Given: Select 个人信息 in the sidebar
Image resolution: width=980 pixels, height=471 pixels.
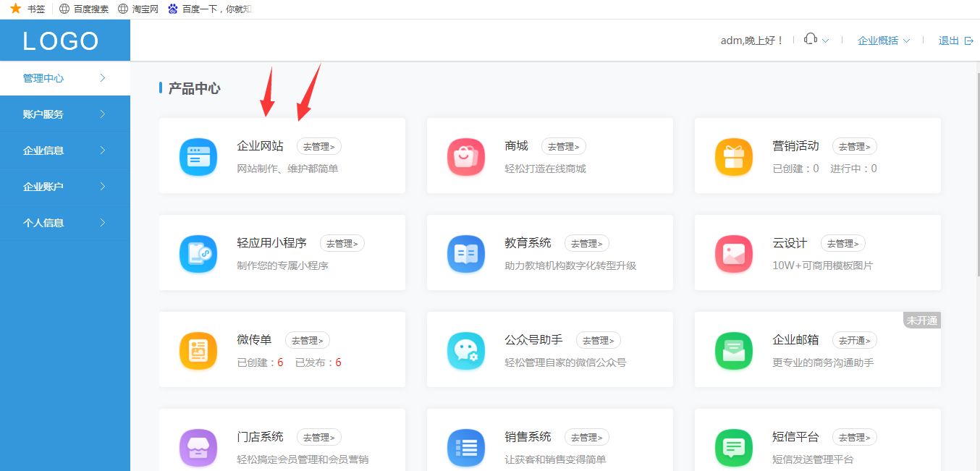Looking at the screenshot, I should pyautogui.click(x=65, y=223).
